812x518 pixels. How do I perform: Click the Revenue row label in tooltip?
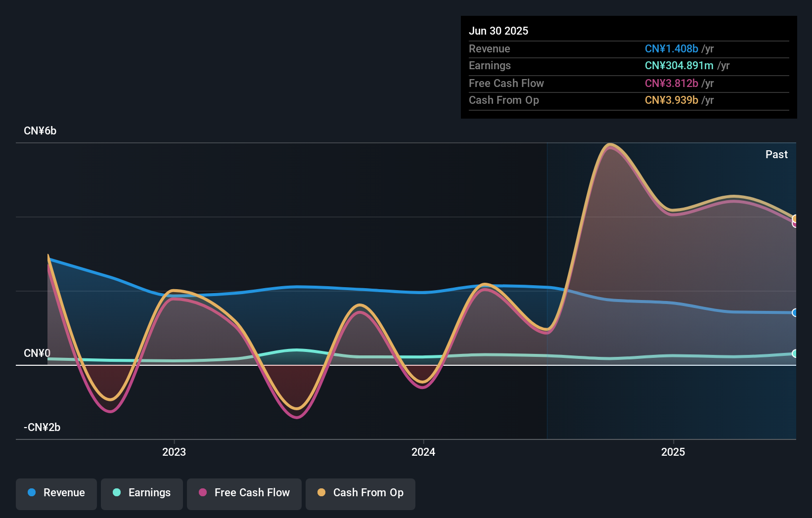coord(490,49)
